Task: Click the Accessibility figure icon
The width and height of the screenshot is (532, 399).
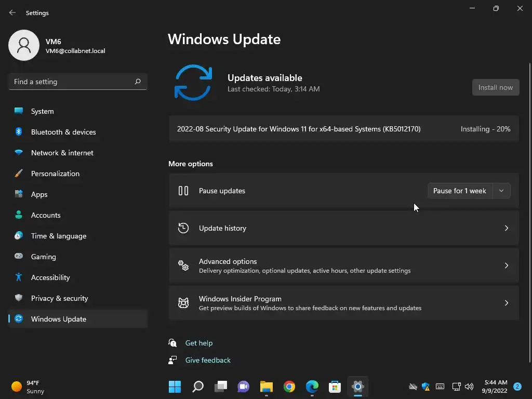Action: 19,277
